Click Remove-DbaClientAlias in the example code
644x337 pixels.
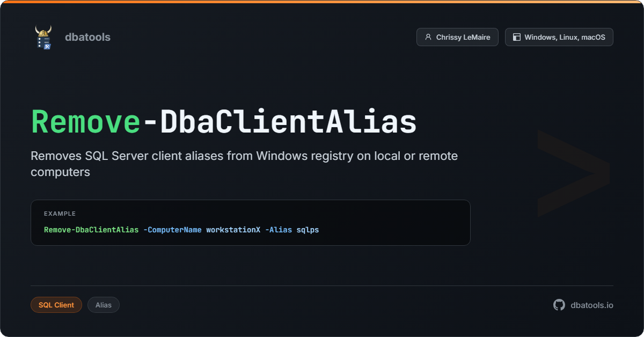[x=91, y=230]
